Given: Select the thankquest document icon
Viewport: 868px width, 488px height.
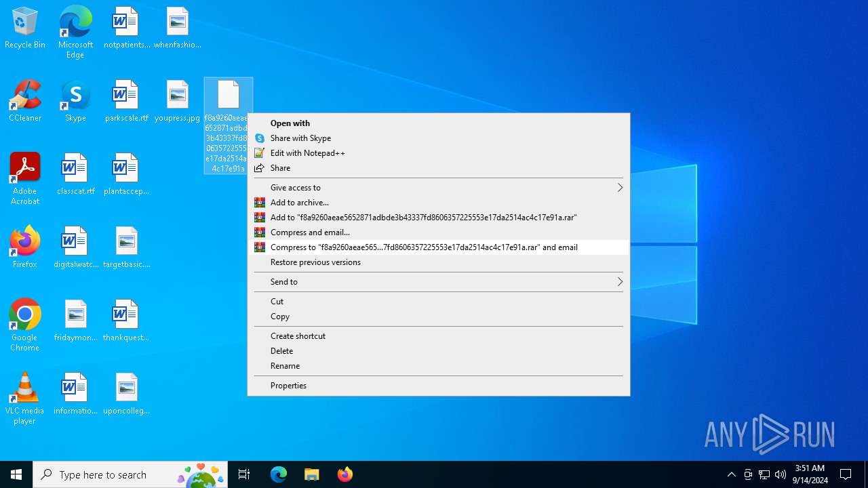Looking at the screenshot, I should pyautogui.click(x=127, y=321).
